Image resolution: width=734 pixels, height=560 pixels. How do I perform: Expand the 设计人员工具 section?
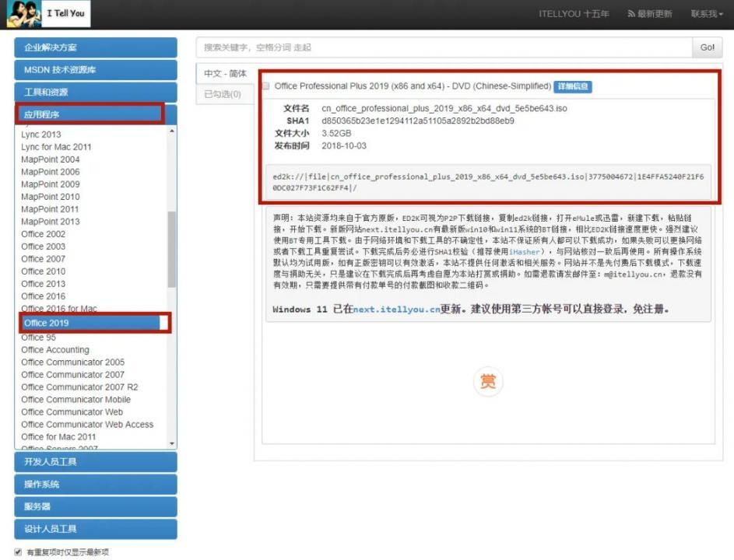[x=96, y=529]
